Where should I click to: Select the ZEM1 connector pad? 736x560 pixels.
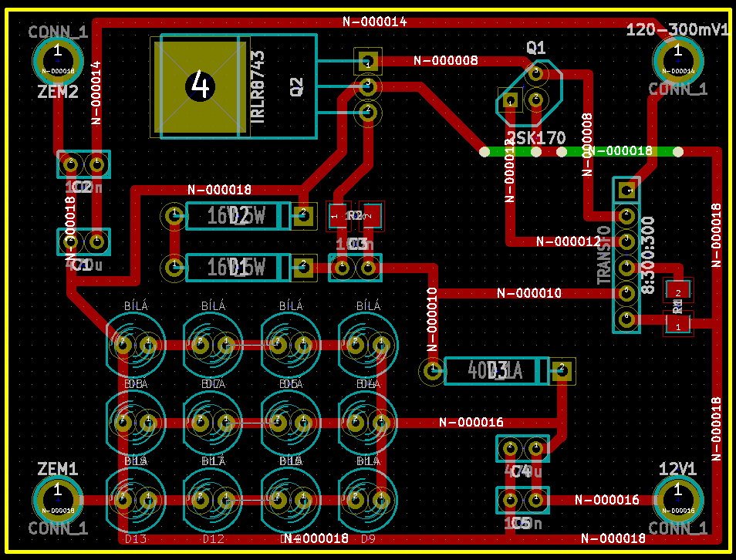[57, 498]
